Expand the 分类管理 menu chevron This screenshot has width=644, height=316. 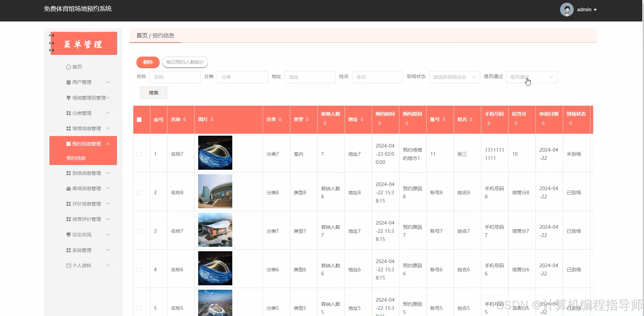pyautogui.click(x=108, y=113)
